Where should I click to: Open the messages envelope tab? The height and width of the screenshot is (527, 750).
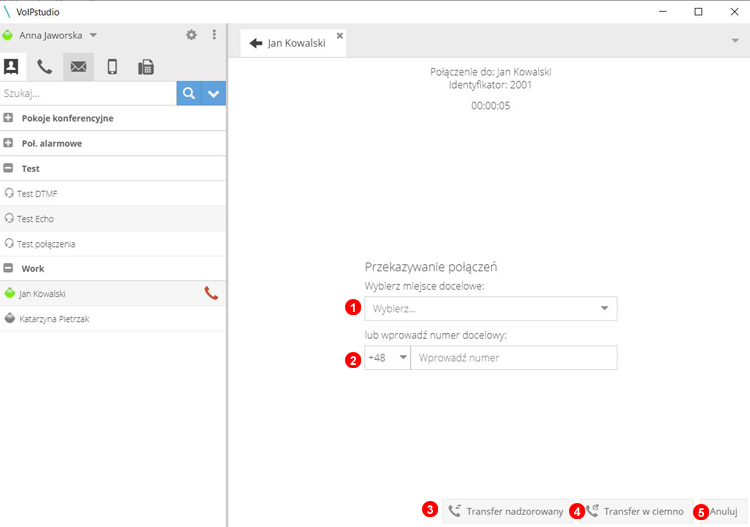78,67
